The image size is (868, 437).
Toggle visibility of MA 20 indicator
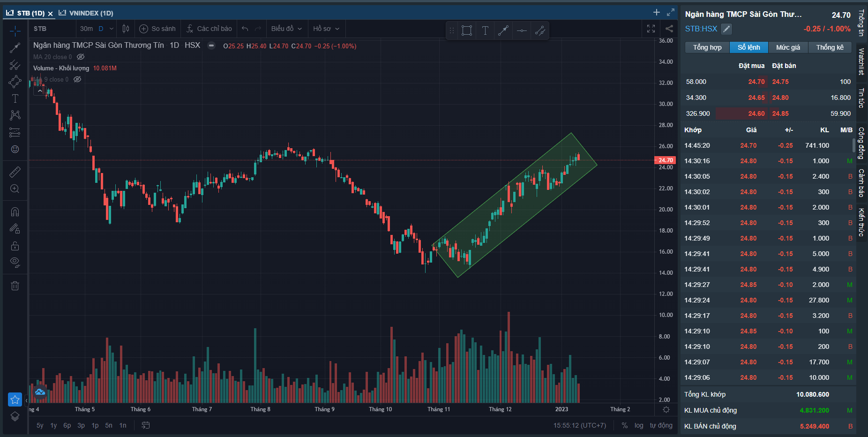(81, 57)
